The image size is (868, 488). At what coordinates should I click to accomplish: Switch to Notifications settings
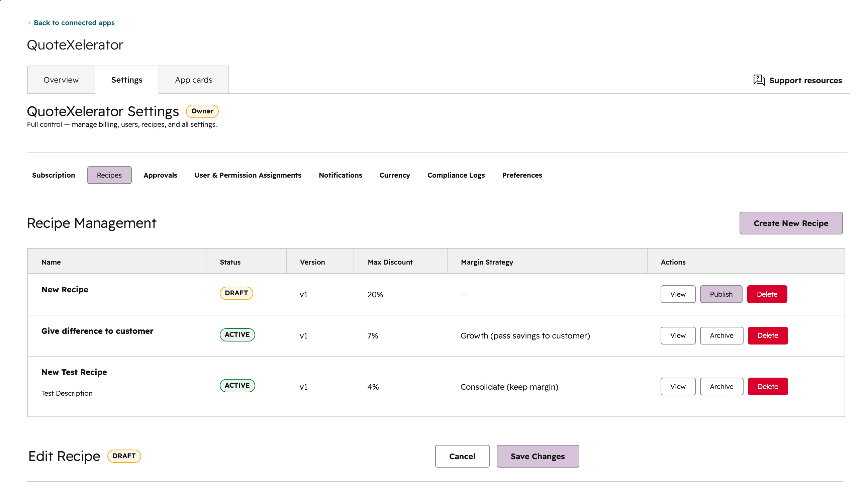click(340, 175)
